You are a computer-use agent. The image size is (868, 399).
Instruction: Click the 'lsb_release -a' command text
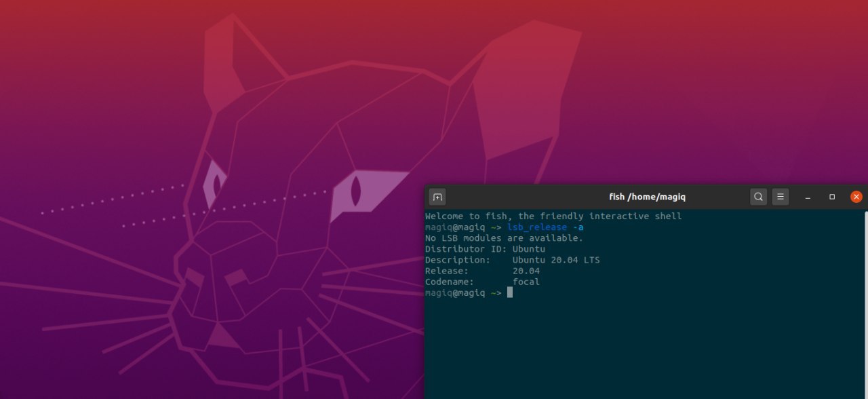point(545,227)
